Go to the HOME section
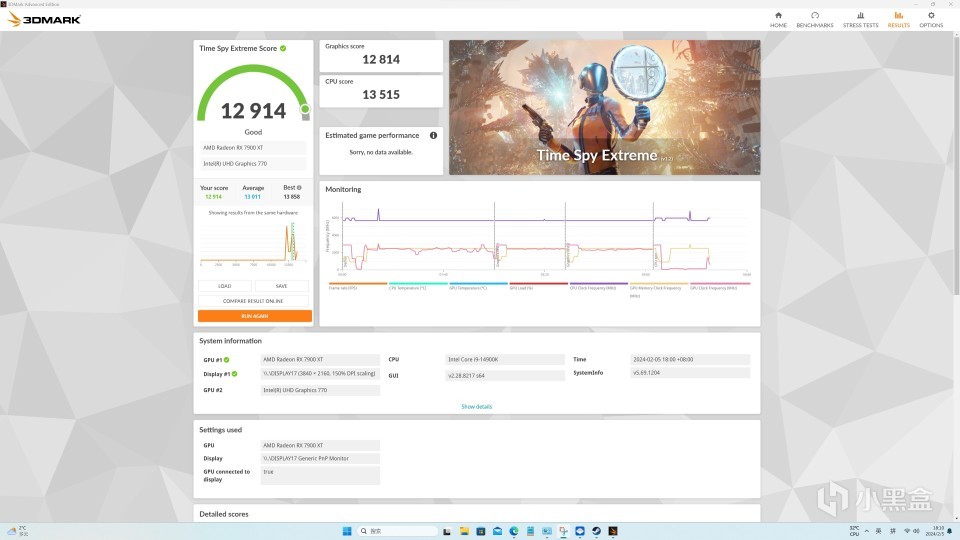This screenshot has width=960, height=540. tap(778, 20)
